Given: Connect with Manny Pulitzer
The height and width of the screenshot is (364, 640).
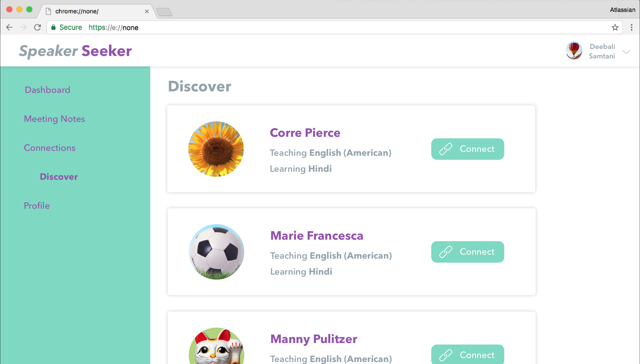Looking at the screenshot, I should pos(467,355).
